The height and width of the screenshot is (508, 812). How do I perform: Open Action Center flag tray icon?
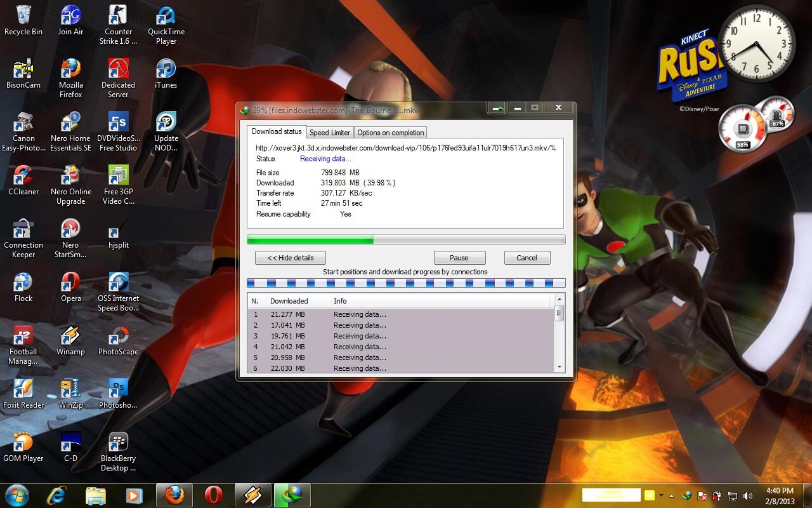702,495
